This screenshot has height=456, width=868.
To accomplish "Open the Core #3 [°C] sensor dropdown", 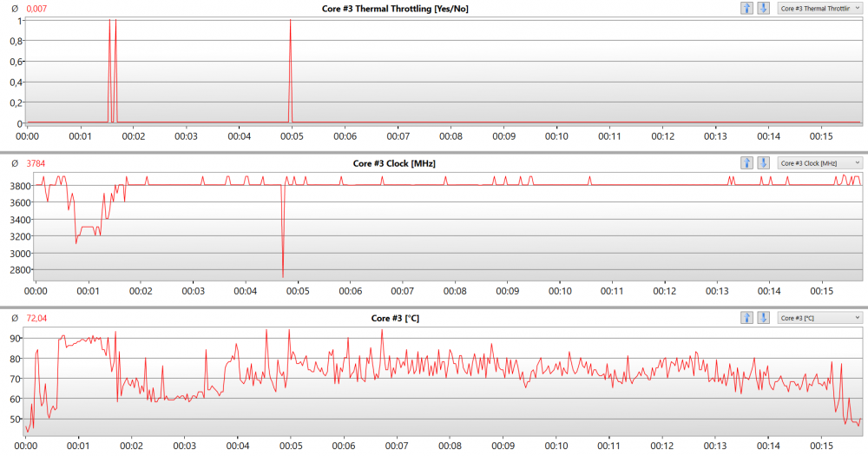I will click(819, 318).
